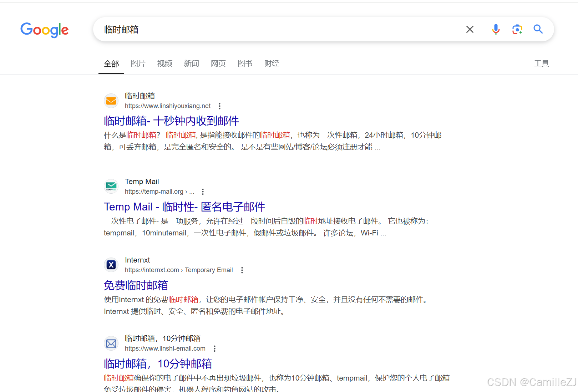Click the snippet starting 临时邮箱确保你的电子邮件
Image resolution: width=578 pixels, height=392 pixels.
(277, 383)
